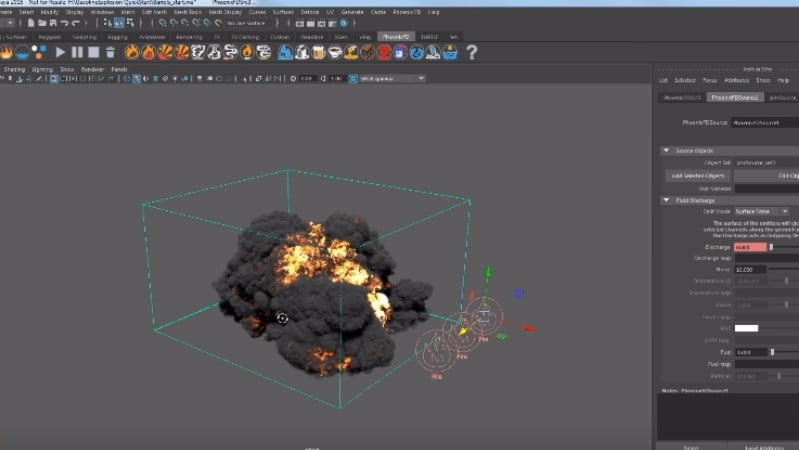
Task: Click the Open Scene folder icon
Action: click(x=42, y=23)
